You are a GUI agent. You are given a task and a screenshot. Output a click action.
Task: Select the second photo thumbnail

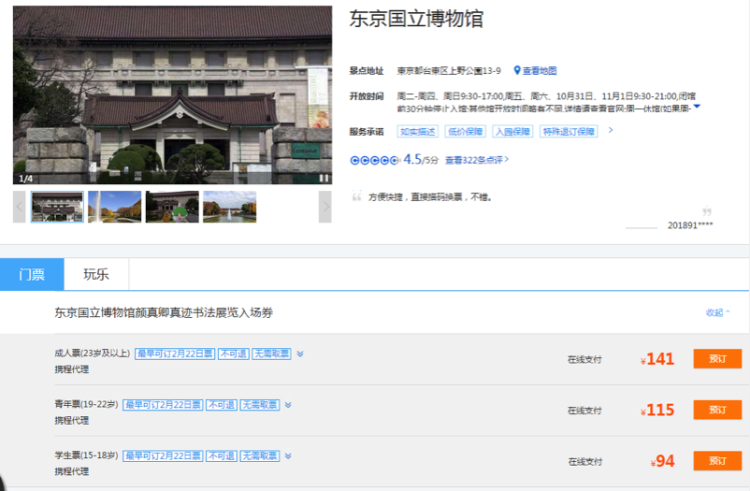(115, 207)
